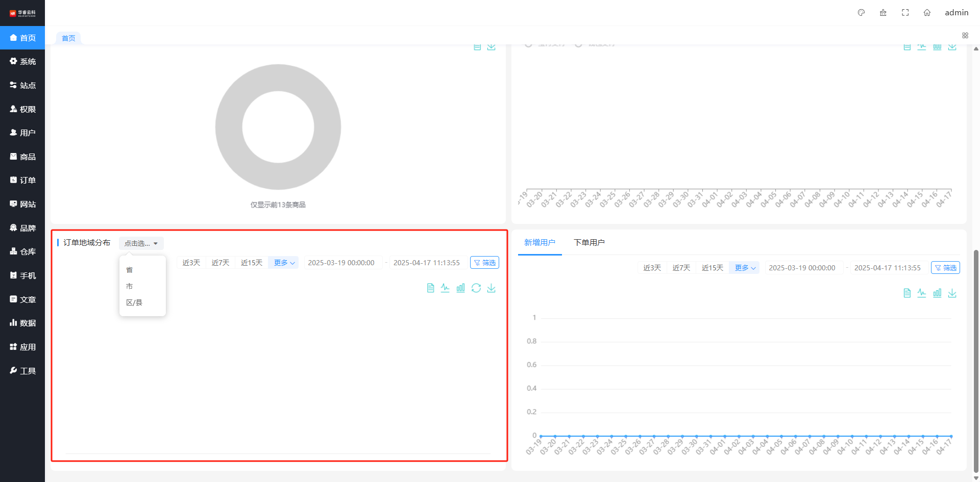This screenshot has height=482, width=980.
Task: Open the 订单 sidebar menu
Action: (22, 181)
